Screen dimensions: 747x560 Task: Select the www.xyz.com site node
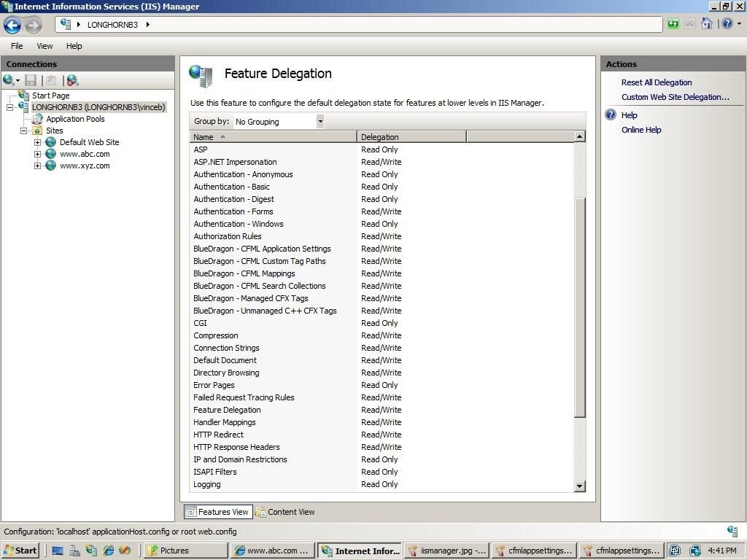[x=85, y=166]
